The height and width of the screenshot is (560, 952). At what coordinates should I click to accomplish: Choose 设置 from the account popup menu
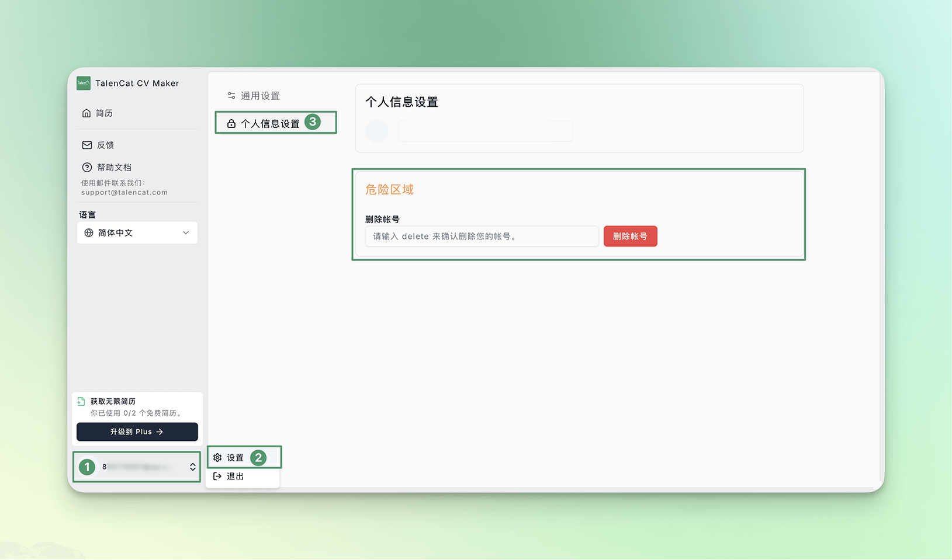tap(236, 458)
